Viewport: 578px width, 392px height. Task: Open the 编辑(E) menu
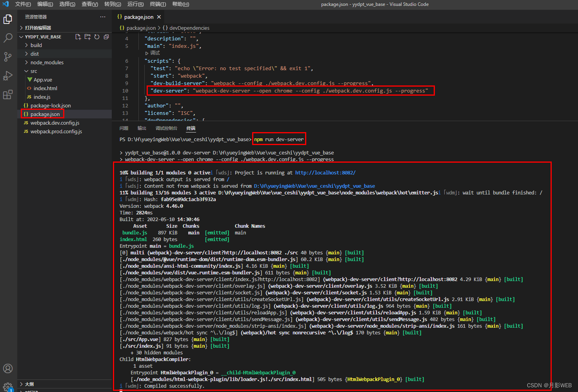pyautogui.click(x=45, y=4)
